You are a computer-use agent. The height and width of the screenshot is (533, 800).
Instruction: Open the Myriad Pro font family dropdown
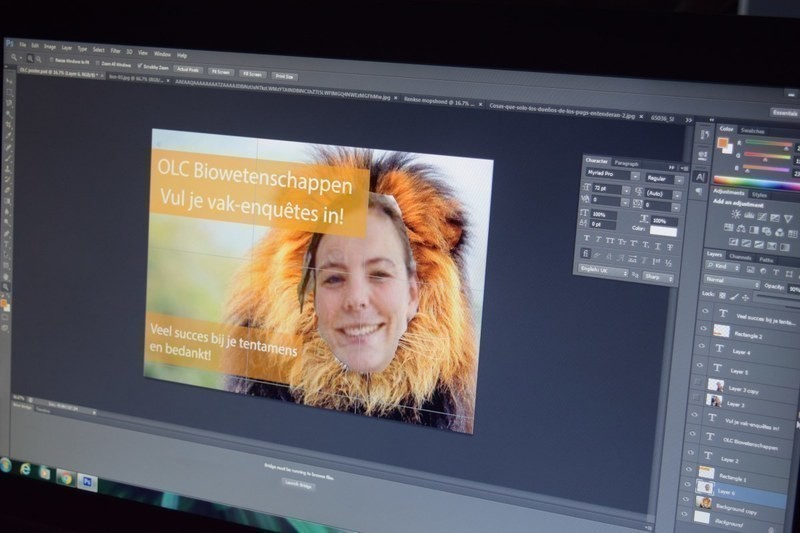click(635, 176)
